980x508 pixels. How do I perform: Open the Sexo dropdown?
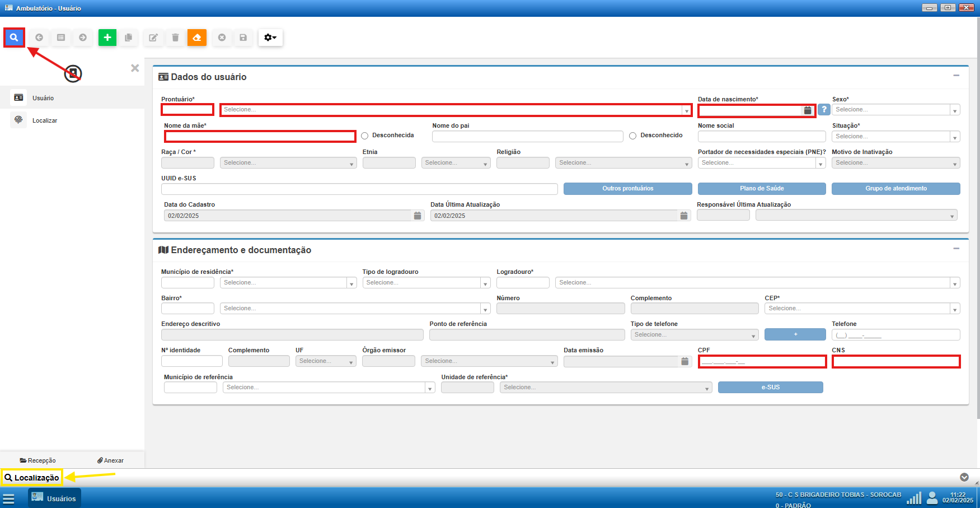895,110
